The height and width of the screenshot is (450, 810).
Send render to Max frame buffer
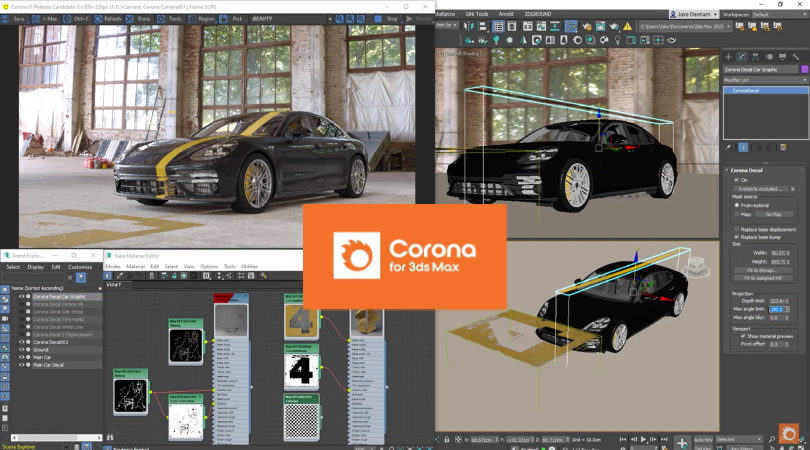pyautogui.click(x=47, y=19)
